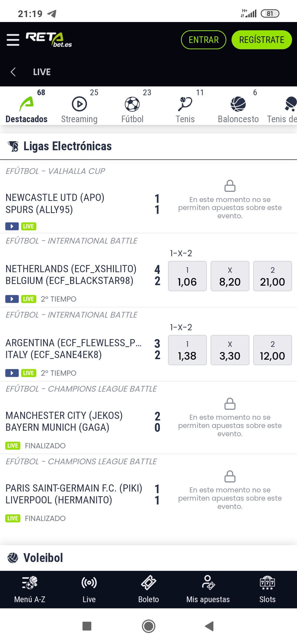Open Streaming play icon category
The height and width of the screenshot is (644, 297).
pyautogui.click(x=79, y=104)
